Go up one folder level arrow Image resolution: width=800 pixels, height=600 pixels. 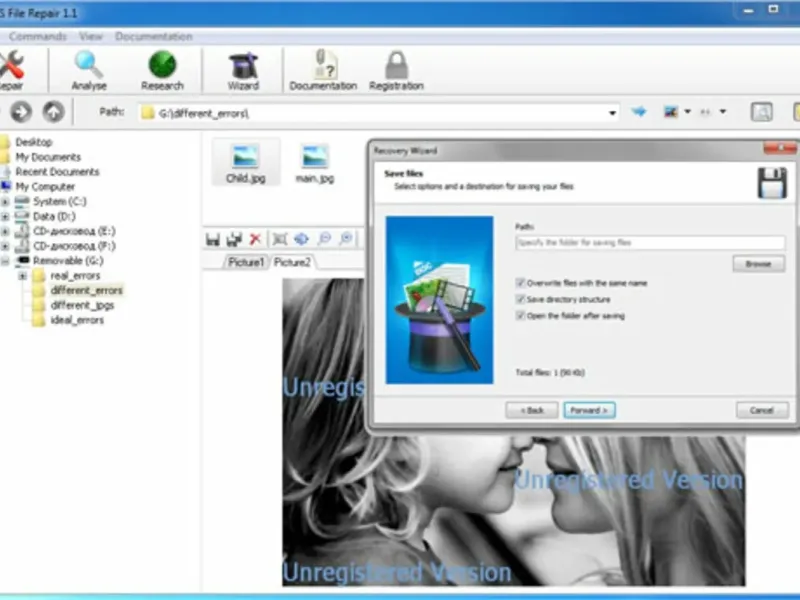tap(54, 112)
